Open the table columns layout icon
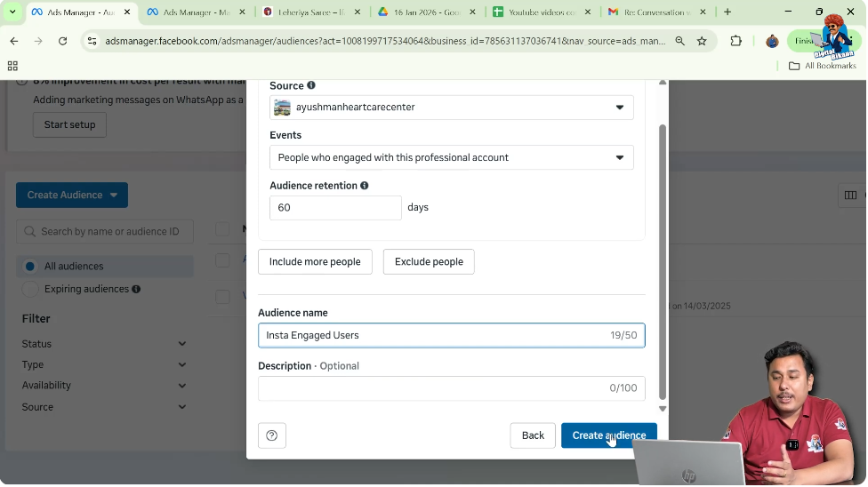Screen dimensions: 868x487 pyautogui.click(x=851, y=195)
